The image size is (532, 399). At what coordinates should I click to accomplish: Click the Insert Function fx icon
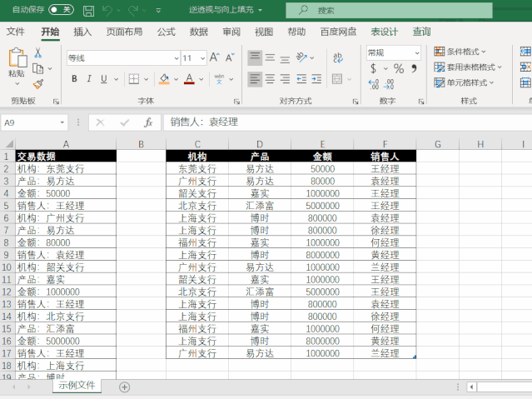click(x=148, y=122)
